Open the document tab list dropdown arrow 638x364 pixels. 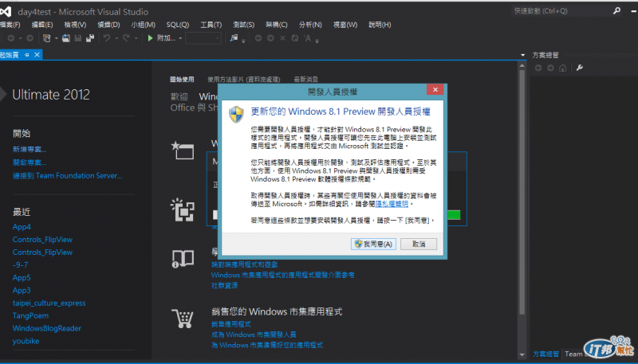(523, 55)
